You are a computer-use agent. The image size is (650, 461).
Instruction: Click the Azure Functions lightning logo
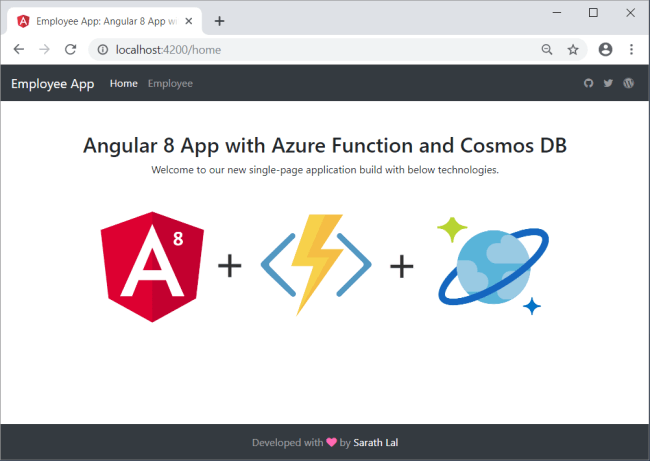(316, 265)
